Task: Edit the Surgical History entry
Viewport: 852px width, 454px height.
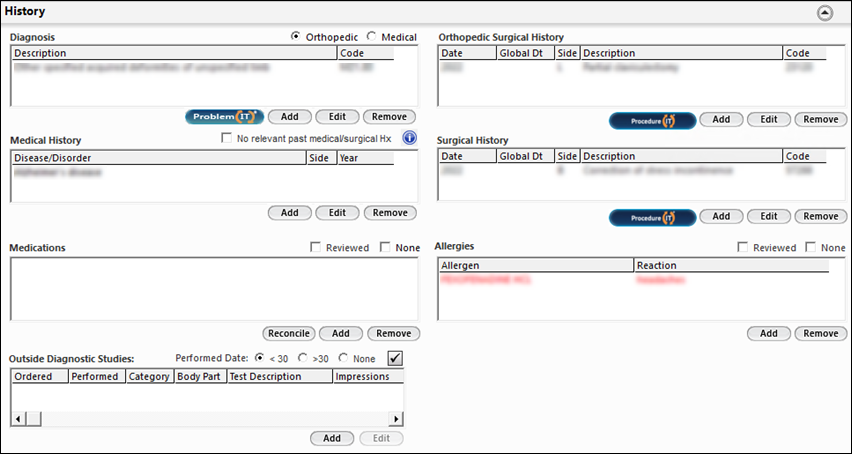Action: pyautogui.click(x=769, y=216)
